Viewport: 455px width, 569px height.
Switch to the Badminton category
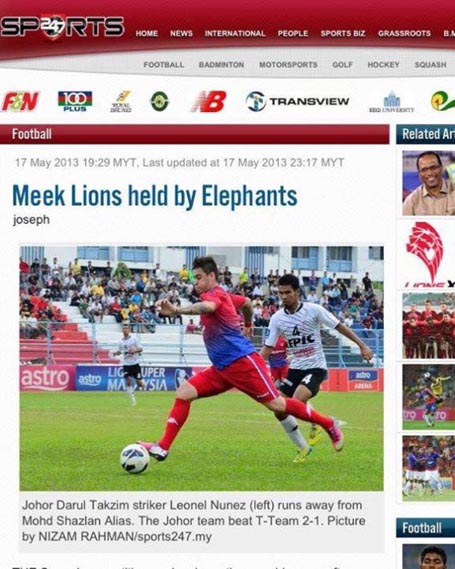click(x=221, y=65)
